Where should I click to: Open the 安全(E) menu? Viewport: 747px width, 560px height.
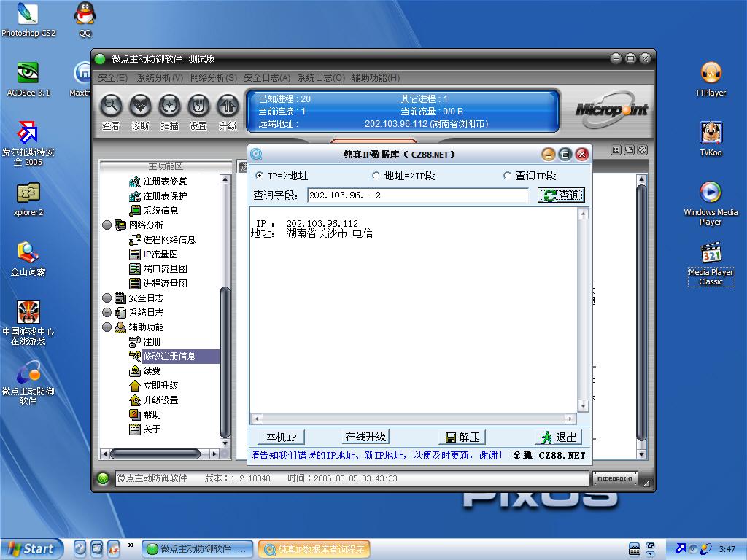(x=112, y=77)
